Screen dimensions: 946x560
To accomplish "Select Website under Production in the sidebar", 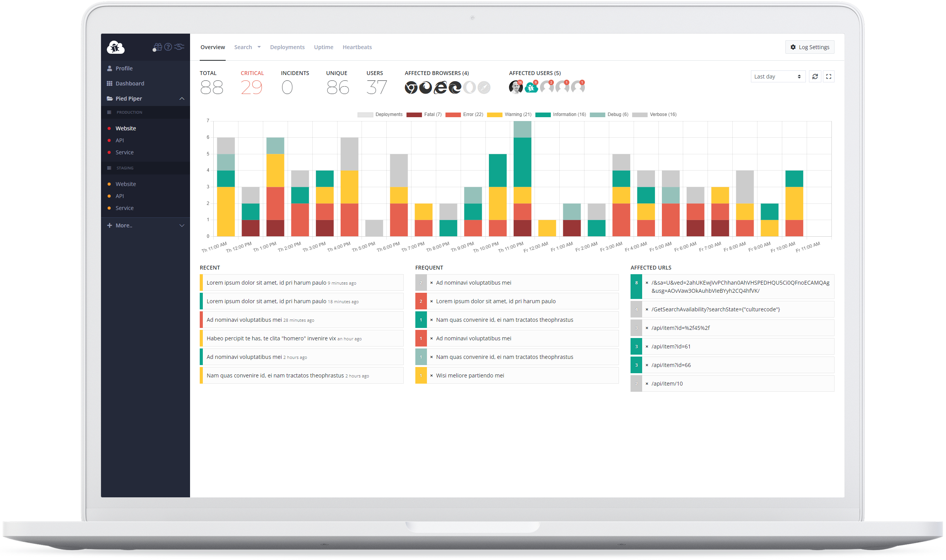I will [126, 128].
